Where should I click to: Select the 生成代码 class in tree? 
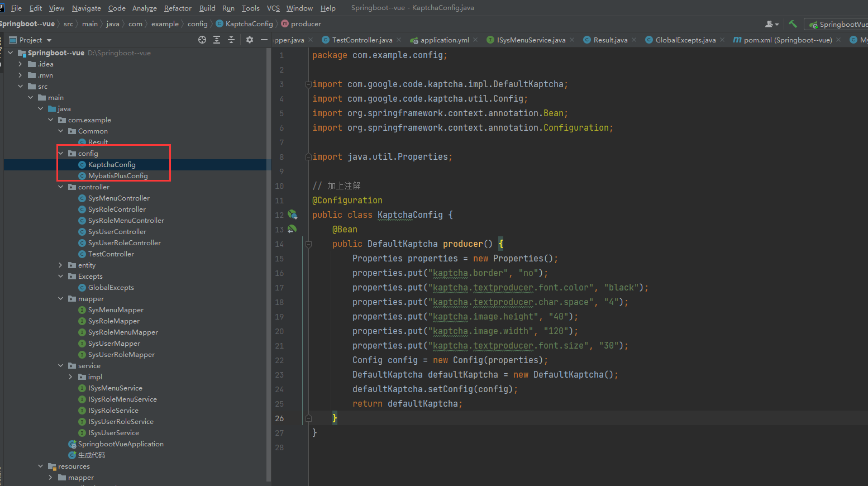pos(91,455)
